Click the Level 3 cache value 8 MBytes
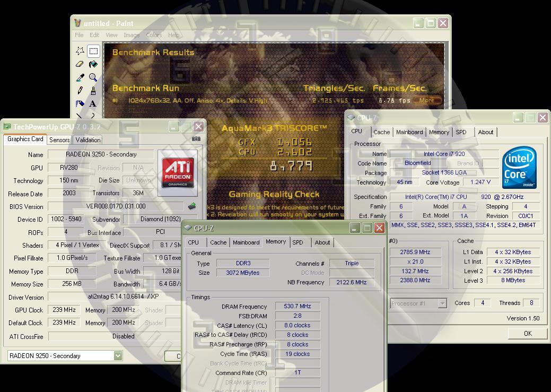 coord(513,280)
